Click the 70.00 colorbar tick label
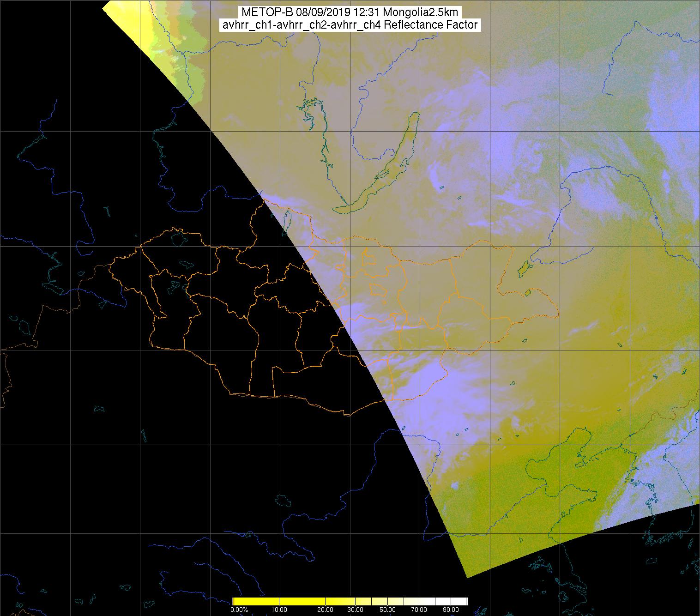Viewport: 700px width, 616px height. (419, 610)
